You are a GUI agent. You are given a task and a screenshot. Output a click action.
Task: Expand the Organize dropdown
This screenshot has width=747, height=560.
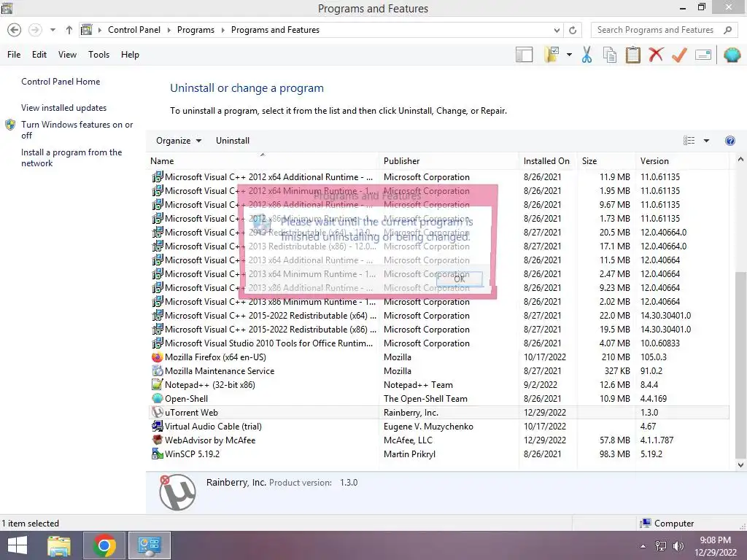179,141
